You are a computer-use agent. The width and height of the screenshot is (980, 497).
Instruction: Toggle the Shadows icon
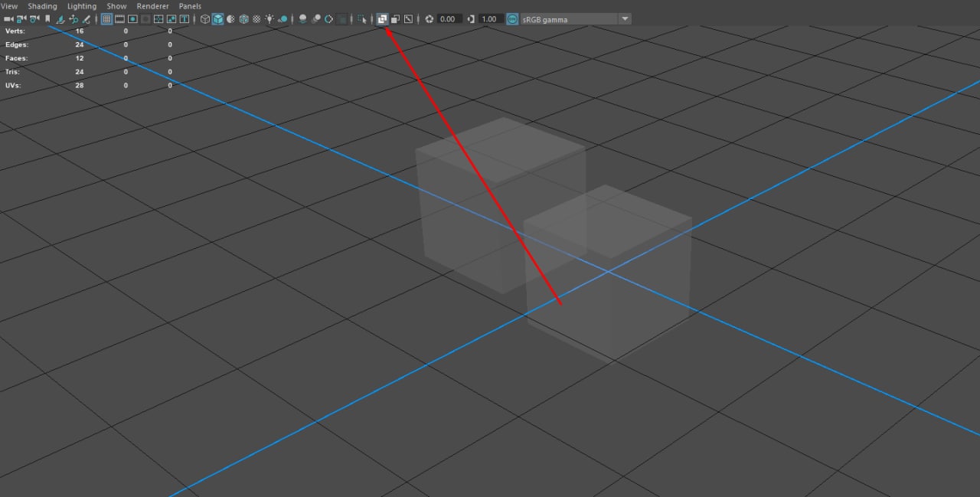(x=283, y=19)
